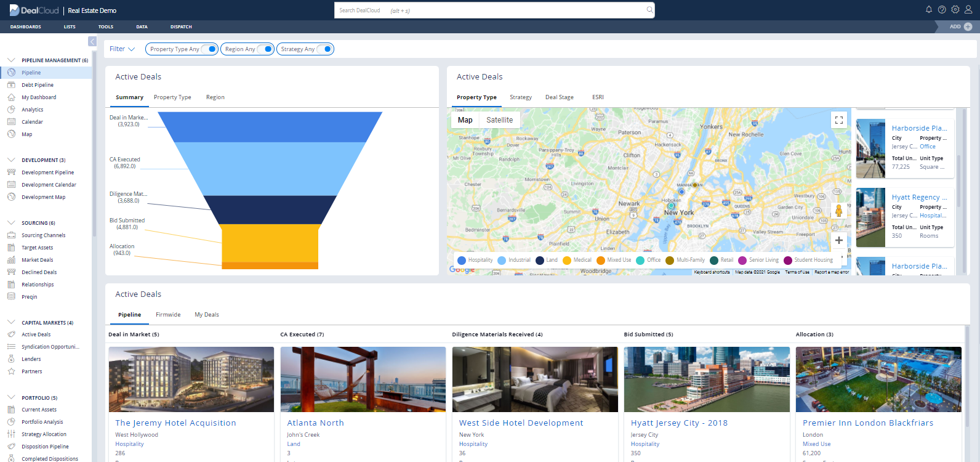Toggle the Property Type Any filter
Screen dimensions: 980x462
(210, 49)
